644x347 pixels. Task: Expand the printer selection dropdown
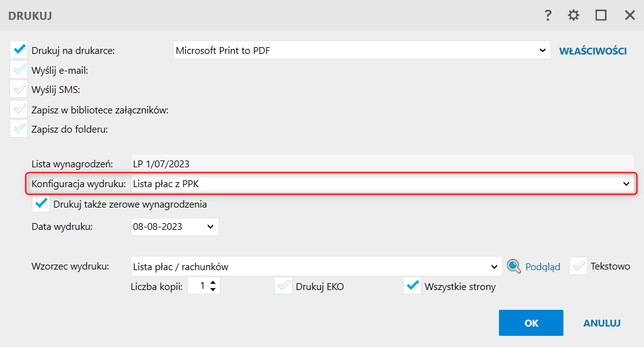[543, 50]
